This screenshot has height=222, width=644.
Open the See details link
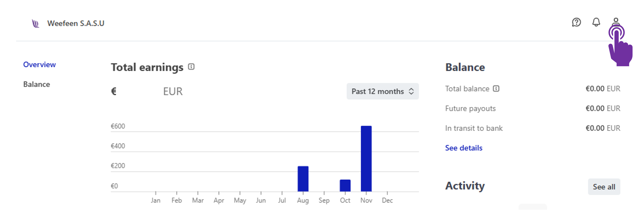click(463, 148)
